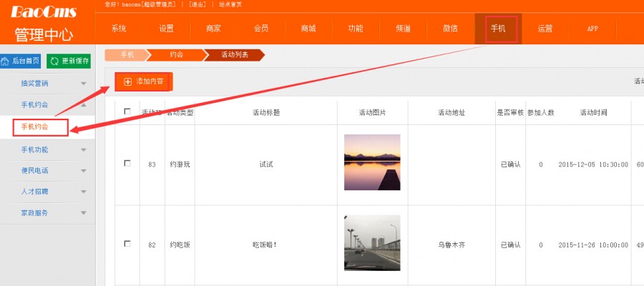Click the time 2015-11-26 10:00:00
Screen dimensions: 644x286
[x=593, y=245]
